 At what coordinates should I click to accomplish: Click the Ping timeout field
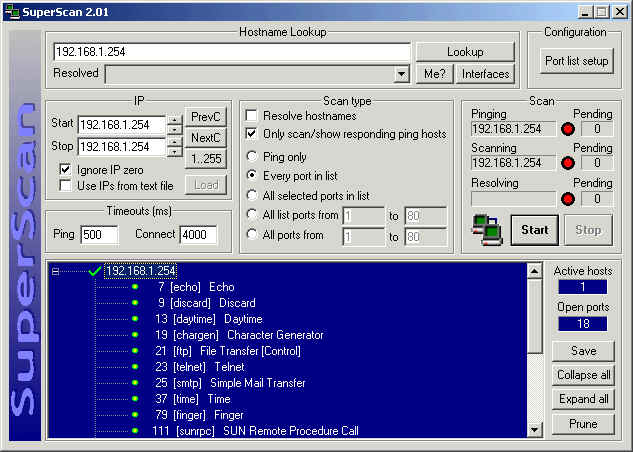click(x=99, y=234)
